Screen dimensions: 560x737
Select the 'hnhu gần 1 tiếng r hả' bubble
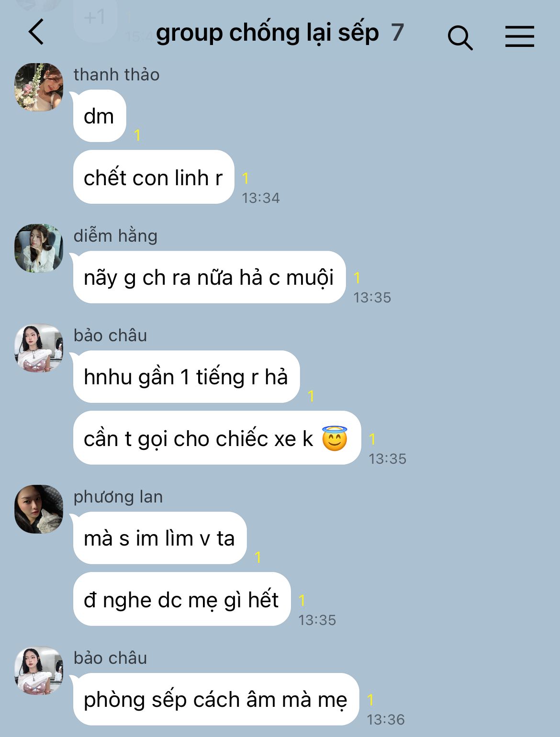pyautogui.click(x=187, y=377)
